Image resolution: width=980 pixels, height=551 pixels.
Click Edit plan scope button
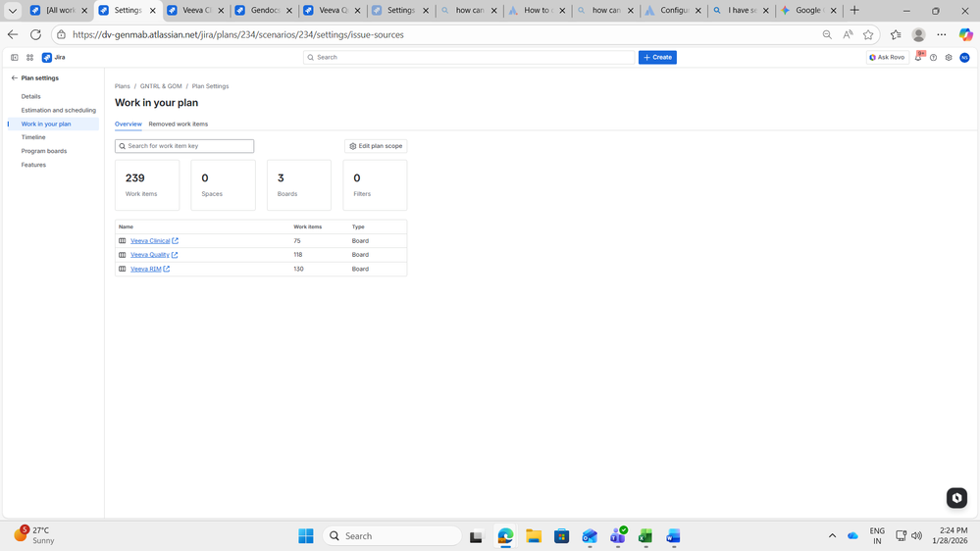pos(376,146)
